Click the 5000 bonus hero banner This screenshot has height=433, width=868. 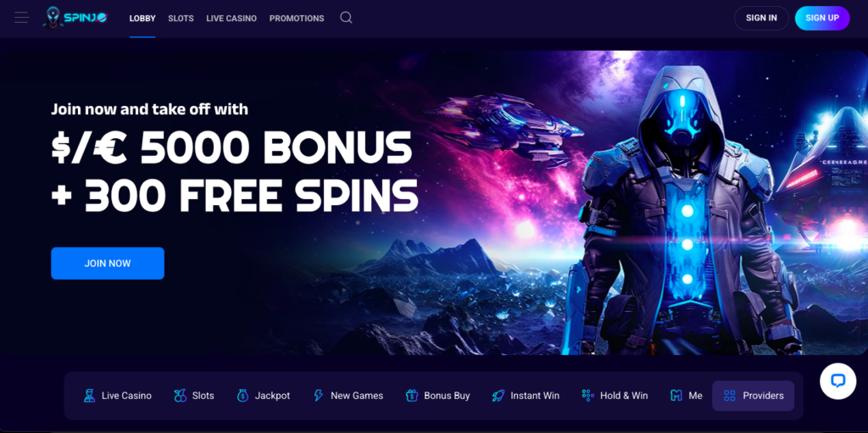point(434,203)
